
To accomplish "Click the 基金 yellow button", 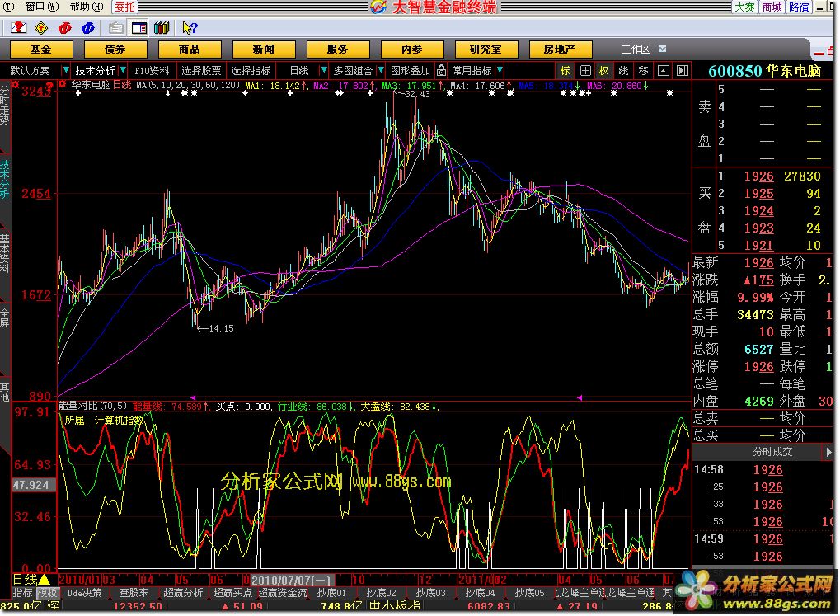I will point(41,49).
